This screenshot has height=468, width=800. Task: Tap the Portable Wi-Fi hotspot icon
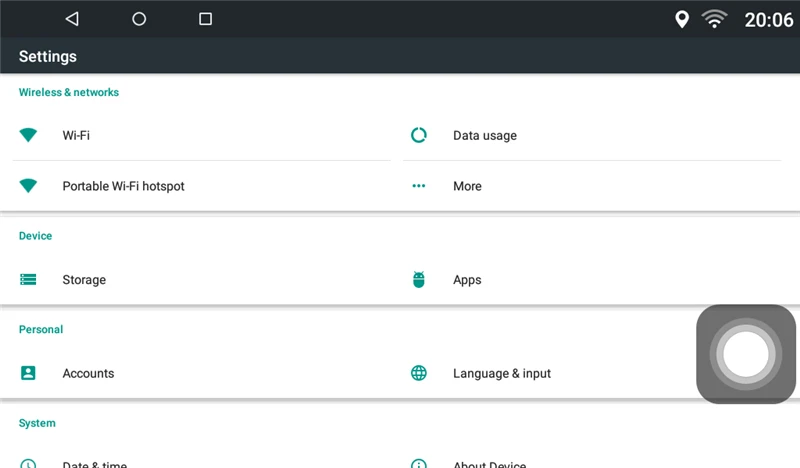point(28,186)
